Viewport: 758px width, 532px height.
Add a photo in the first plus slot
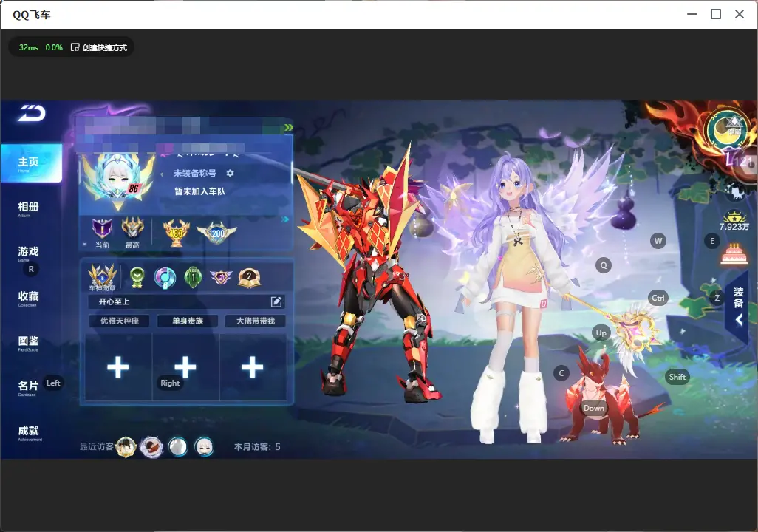118,367
